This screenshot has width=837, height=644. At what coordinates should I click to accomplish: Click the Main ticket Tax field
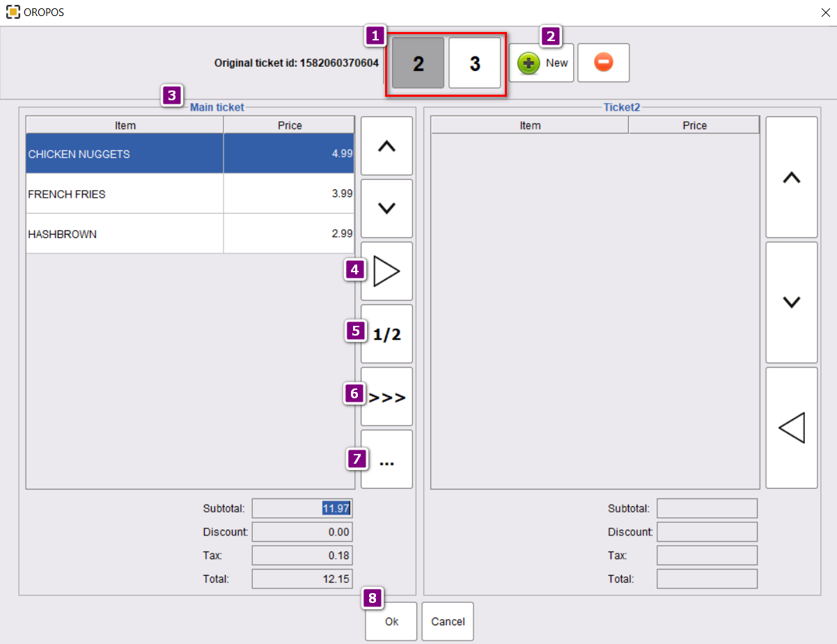(x=302, y=556)
